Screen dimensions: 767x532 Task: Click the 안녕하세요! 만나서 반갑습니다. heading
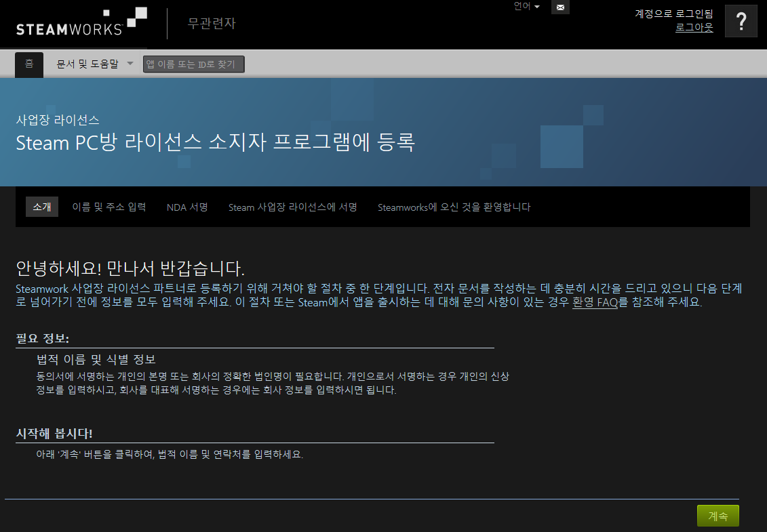click(x=130, y=268)
